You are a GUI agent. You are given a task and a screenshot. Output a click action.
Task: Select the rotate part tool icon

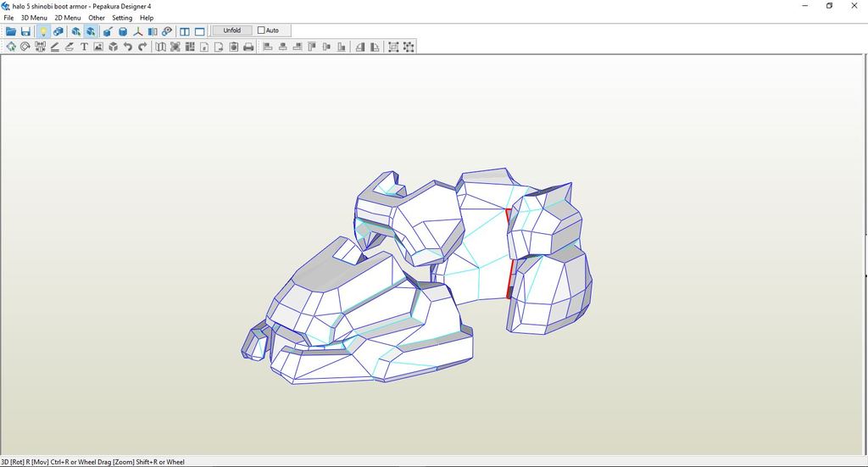(x=25, y=47)
